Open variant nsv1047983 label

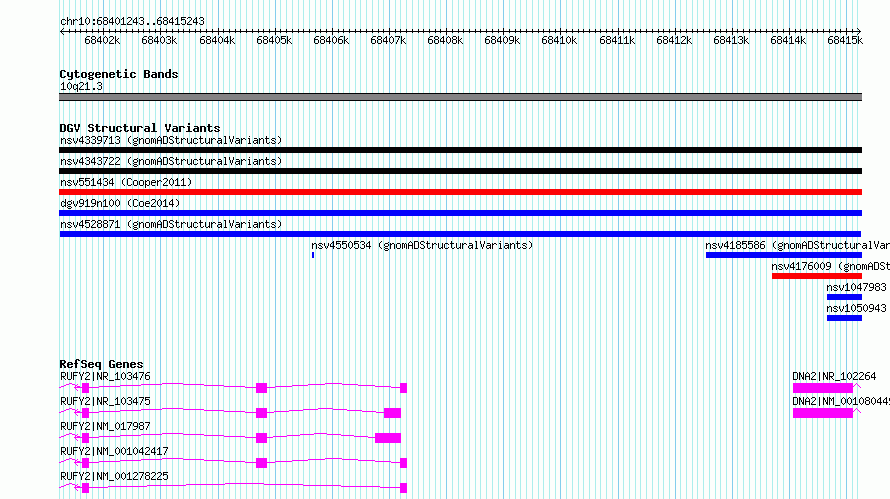pos(856,287)
